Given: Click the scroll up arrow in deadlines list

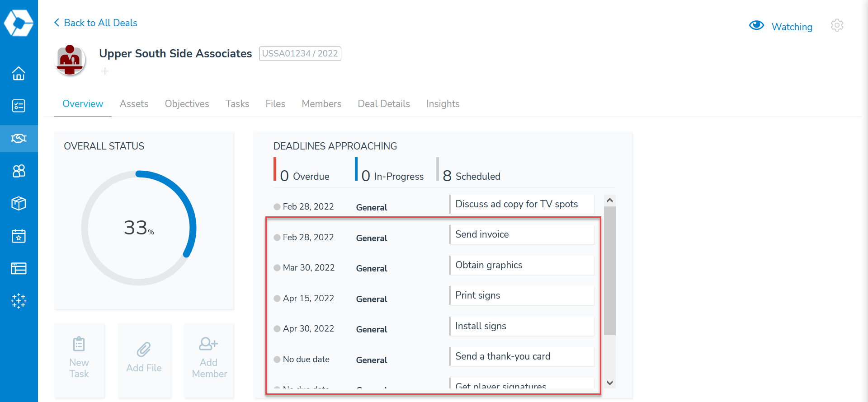Looking at the screenshot, I should (x=610, y=200).
